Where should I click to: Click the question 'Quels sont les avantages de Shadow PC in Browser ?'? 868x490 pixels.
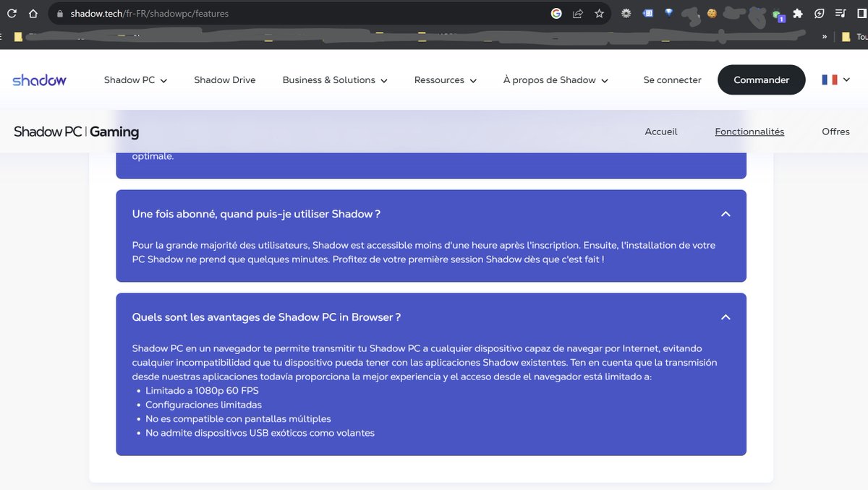click(266, 317)
